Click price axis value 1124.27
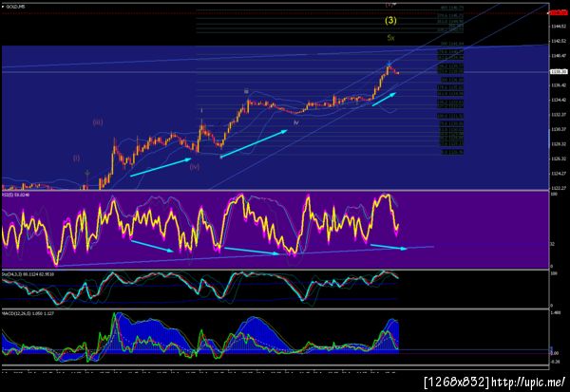 [x=559, y=174]
